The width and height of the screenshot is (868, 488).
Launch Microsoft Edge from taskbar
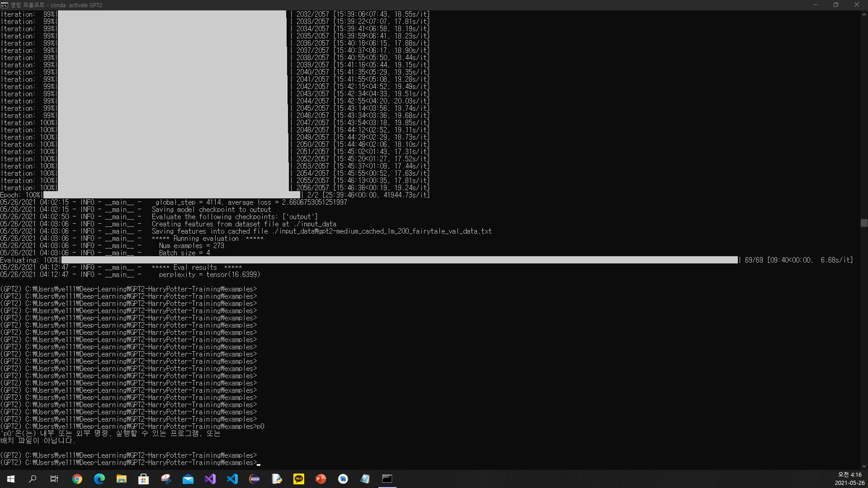[99, 479]
